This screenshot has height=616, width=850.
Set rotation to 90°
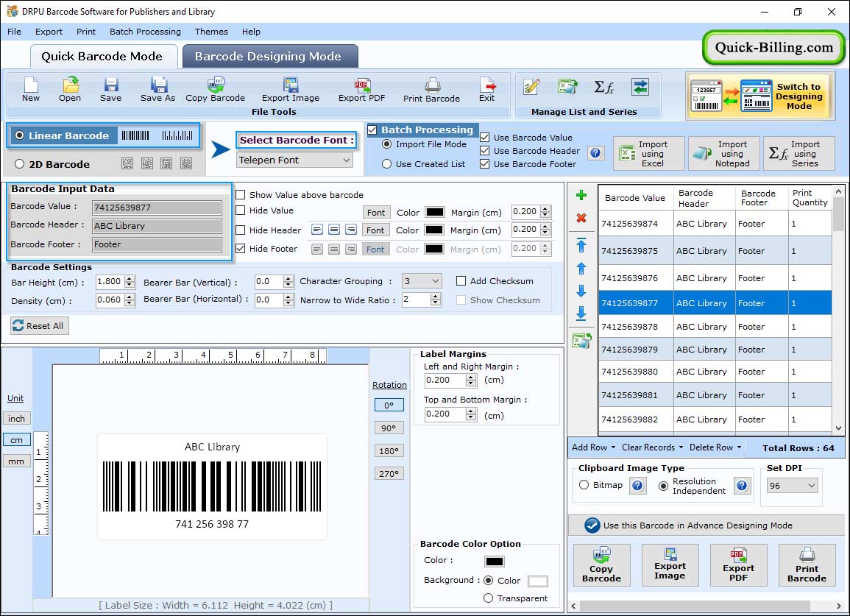(389, 428)
